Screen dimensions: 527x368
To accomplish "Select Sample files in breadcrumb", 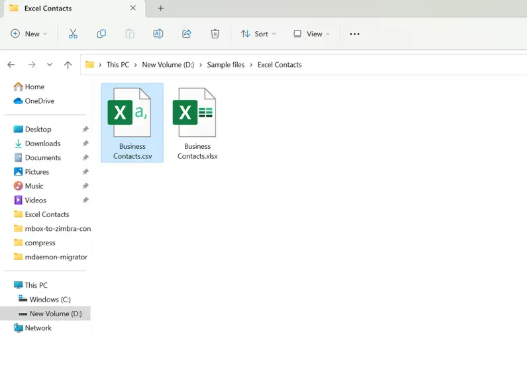I will point(226,65).
